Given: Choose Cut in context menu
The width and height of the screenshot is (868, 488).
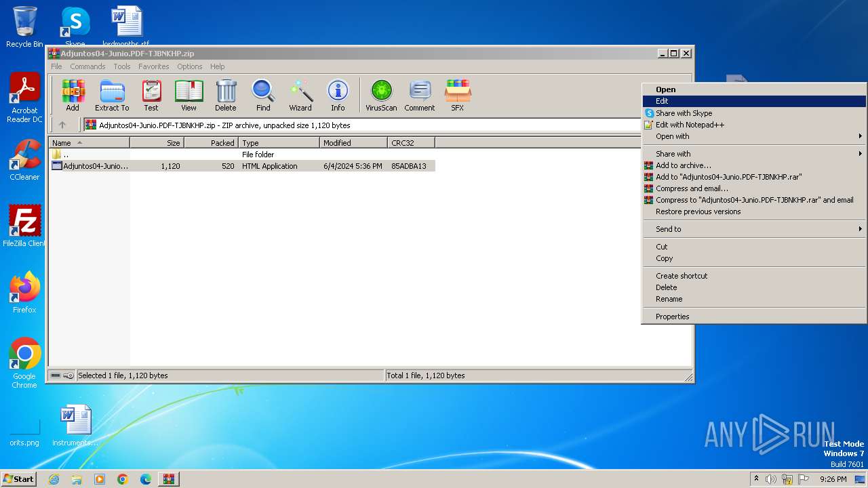Looking at the screenshot, I should point(753,247).
